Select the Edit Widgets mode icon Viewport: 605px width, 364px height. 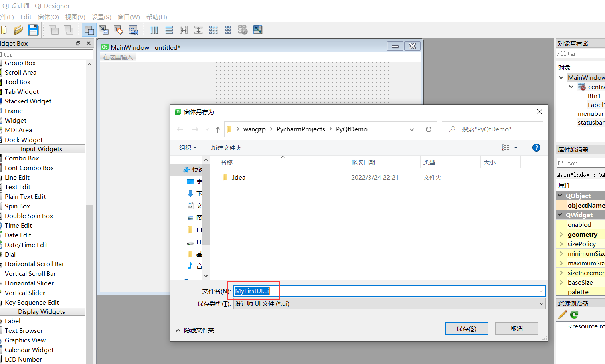[x=89, y=30]
